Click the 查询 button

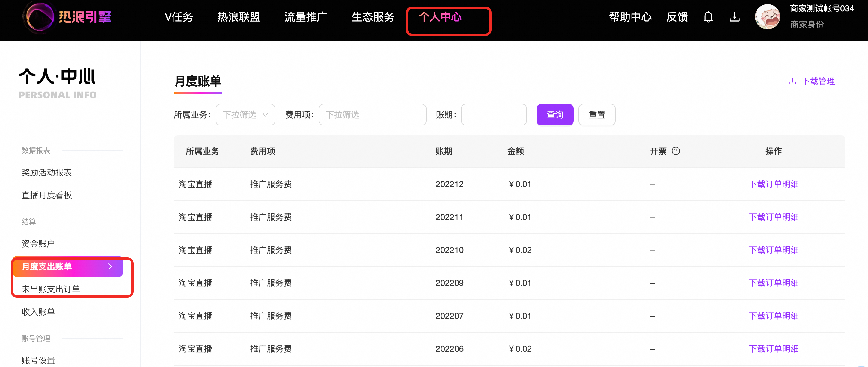click(554, 115)
